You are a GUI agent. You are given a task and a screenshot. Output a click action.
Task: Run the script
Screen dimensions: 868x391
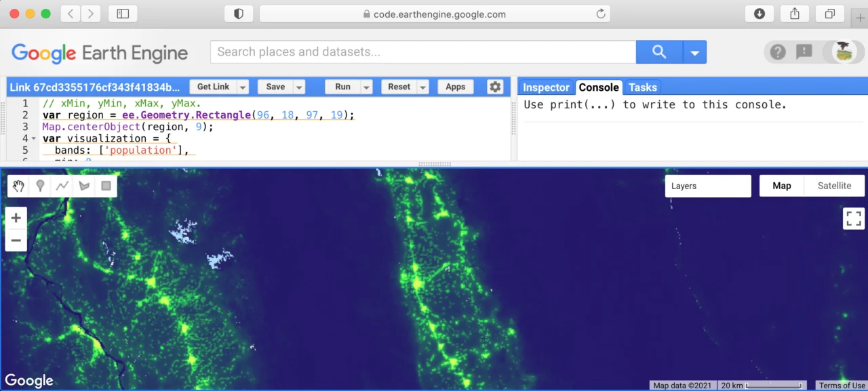tap(343, 87)
